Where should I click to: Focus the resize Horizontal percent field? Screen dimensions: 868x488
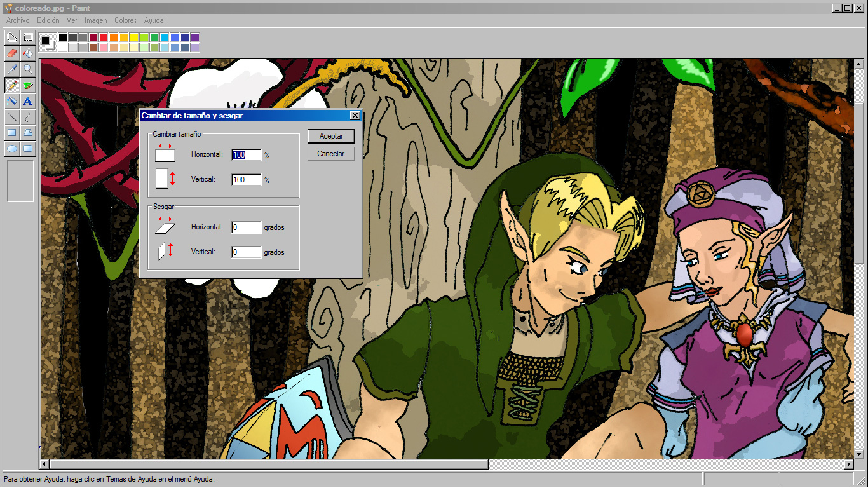pyautogui.click(x=247, y=155)
